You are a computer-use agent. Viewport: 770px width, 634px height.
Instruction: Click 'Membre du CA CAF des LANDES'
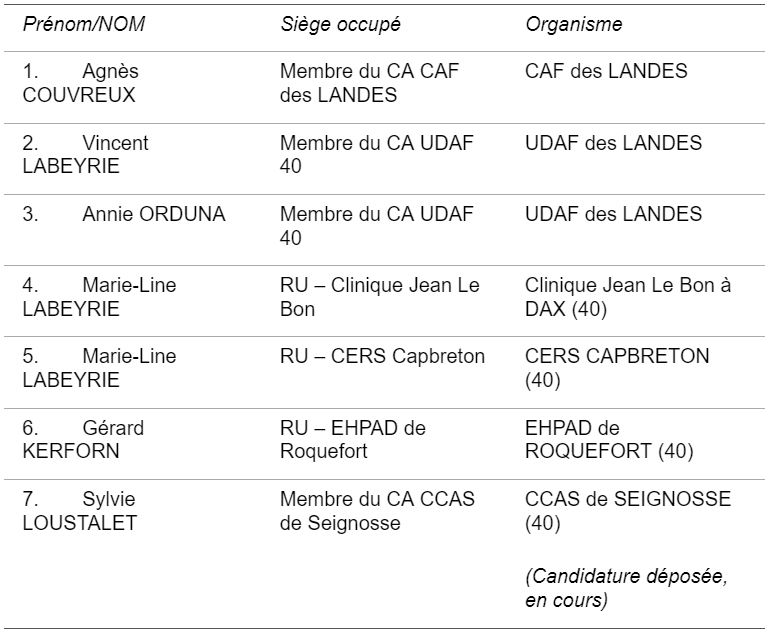369,84
